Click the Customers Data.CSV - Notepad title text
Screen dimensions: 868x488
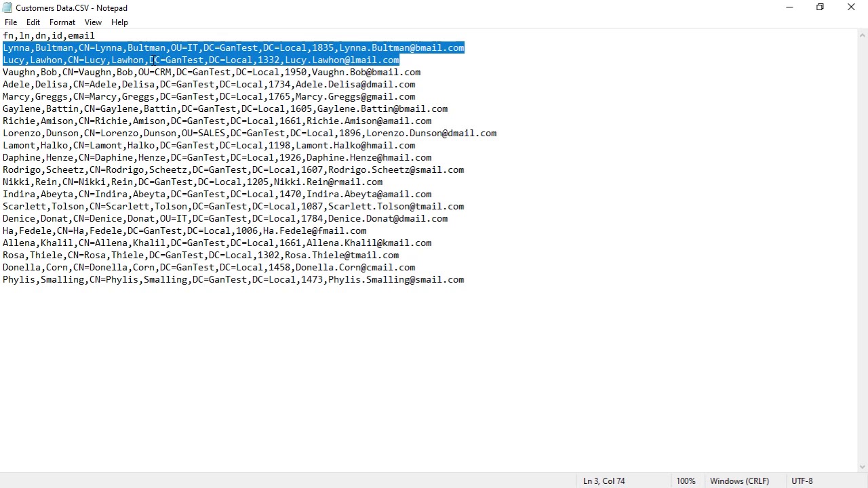point(72,7)
